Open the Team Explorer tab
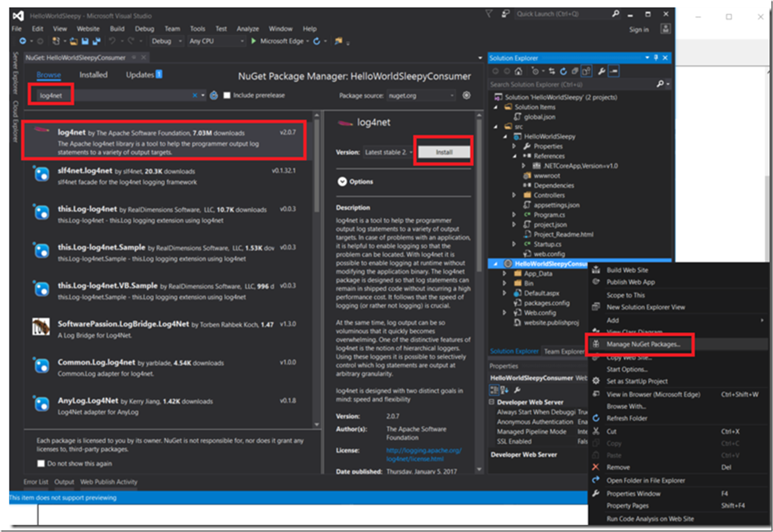Viewport: 773px width, 532px height. 564,351
